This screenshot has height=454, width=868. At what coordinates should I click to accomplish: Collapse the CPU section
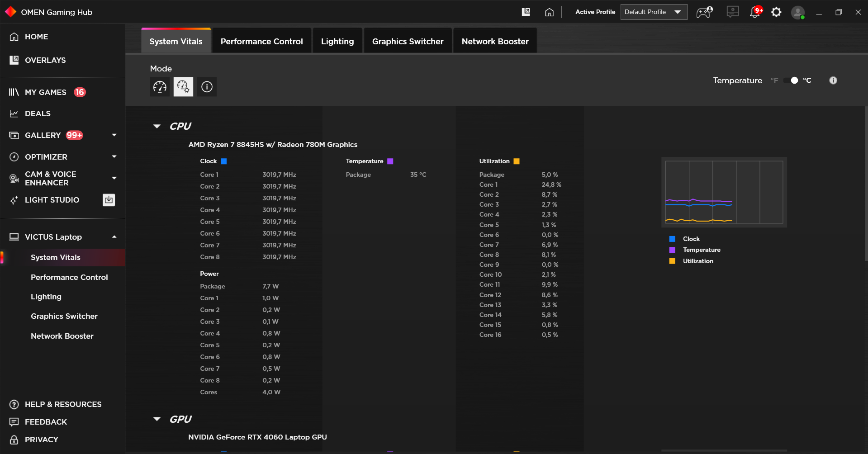pyautogui.click(x=157, y=126)
